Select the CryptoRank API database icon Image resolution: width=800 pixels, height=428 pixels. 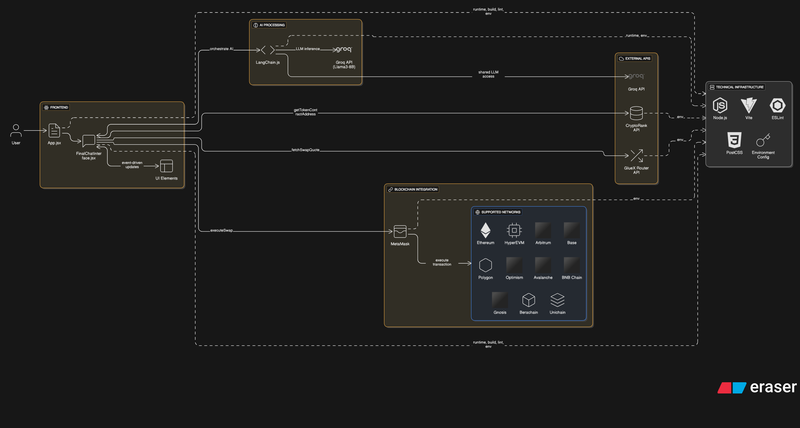tap(636, 114)
